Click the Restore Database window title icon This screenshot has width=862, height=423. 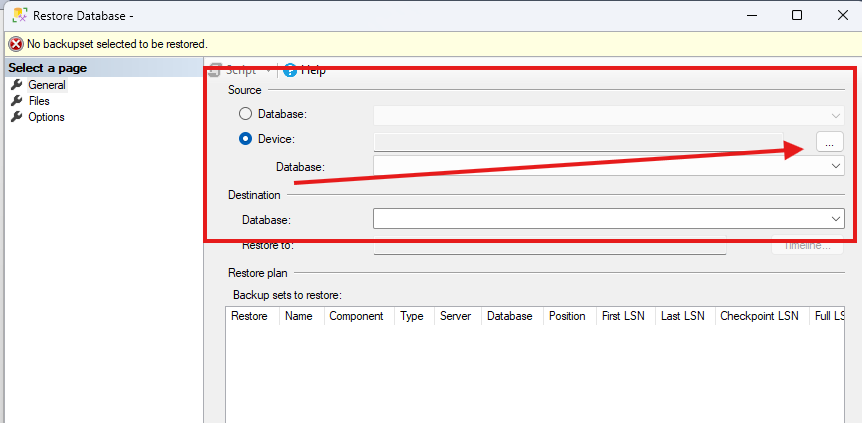point(20,15)
